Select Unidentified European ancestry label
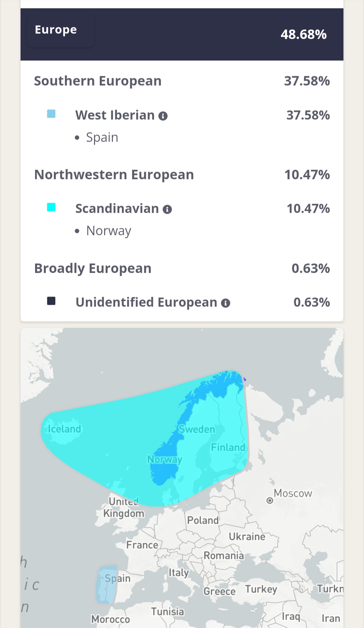The height and width of the screenshot is (628, 364). click(x=146, y=302)
